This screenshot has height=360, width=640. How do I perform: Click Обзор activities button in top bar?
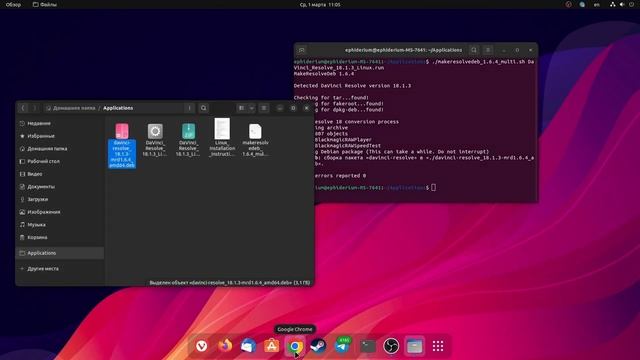click(x=13, y=4)
